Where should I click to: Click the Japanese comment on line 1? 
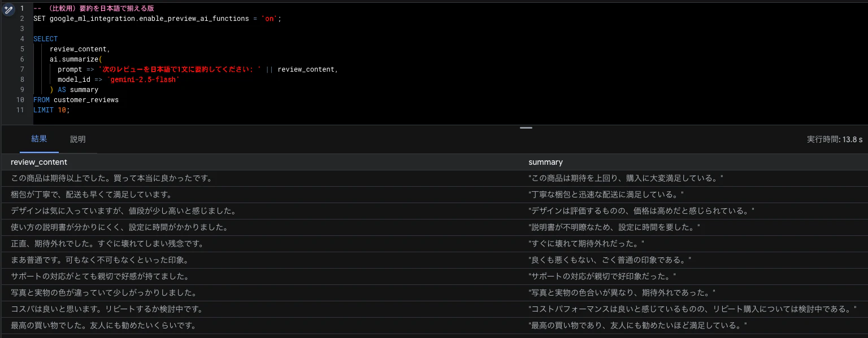pos(93,8)
